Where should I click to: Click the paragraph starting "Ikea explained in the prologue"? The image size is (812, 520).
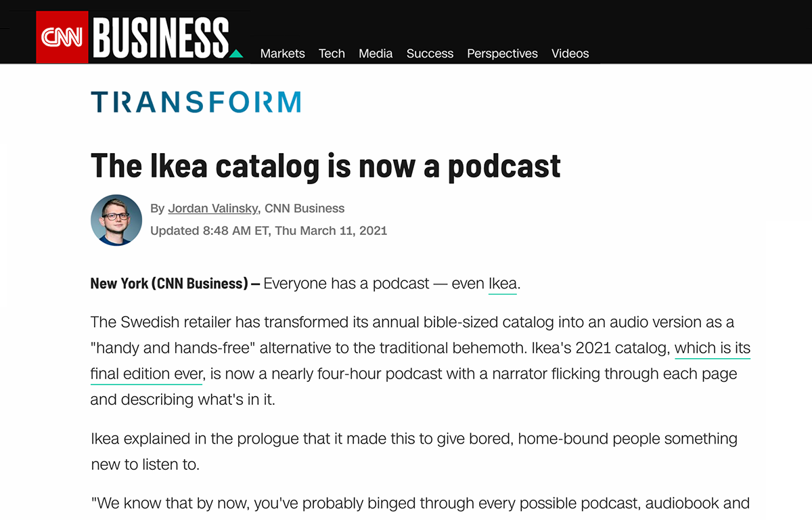click(x=414, y=451)
